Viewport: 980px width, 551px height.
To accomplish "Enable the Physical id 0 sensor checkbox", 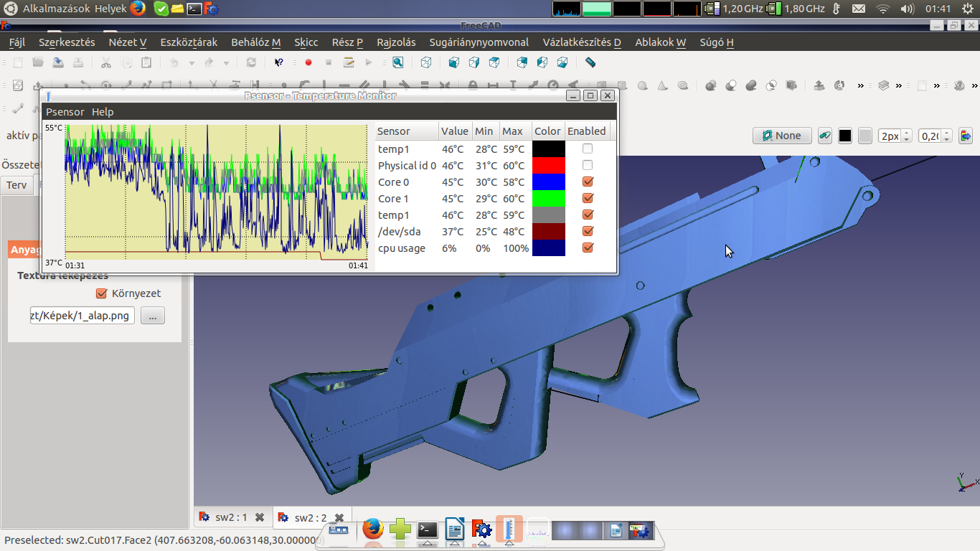I will coord(588,165).
